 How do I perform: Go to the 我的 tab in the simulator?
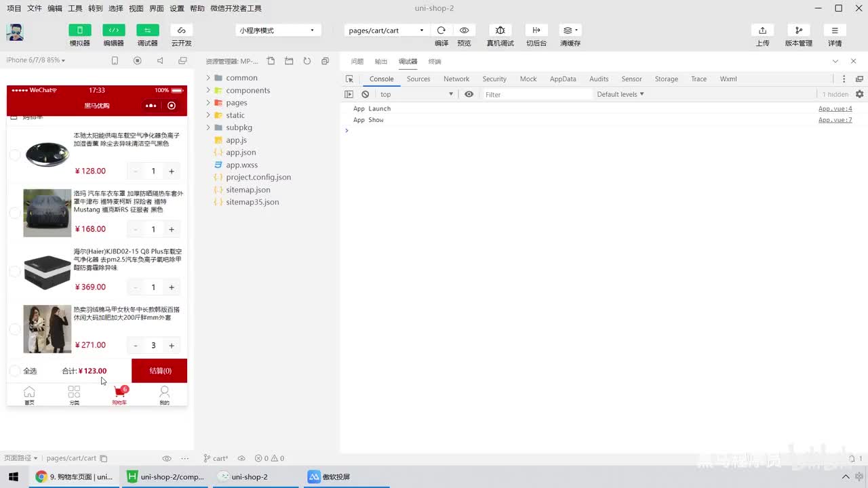(164, 395)
